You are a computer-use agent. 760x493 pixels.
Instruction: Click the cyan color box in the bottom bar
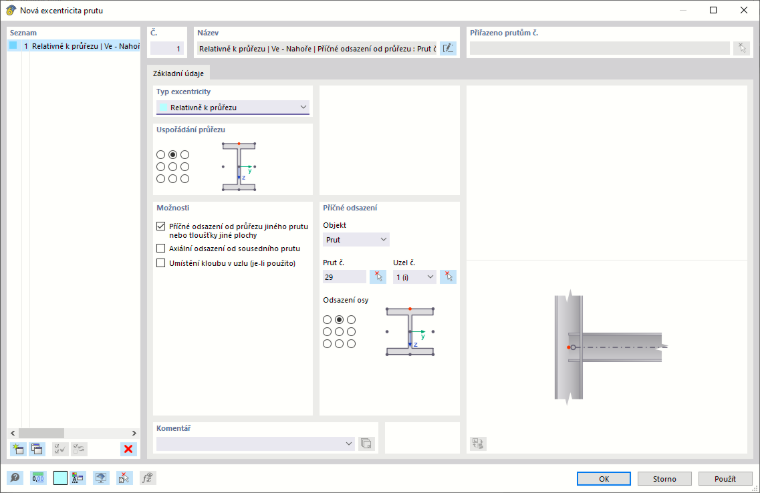pyautogui.click(x=60, y=478)
